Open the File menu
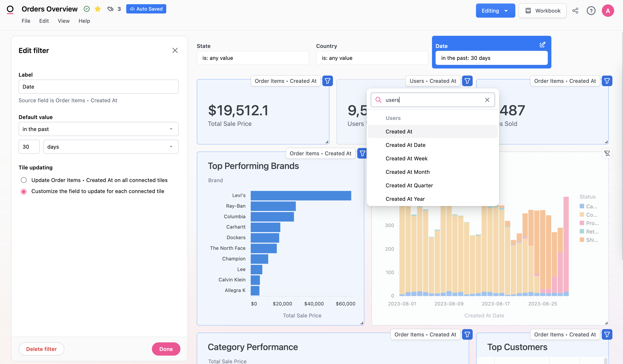This screenshot has width=623, height=364. point(26,20)
